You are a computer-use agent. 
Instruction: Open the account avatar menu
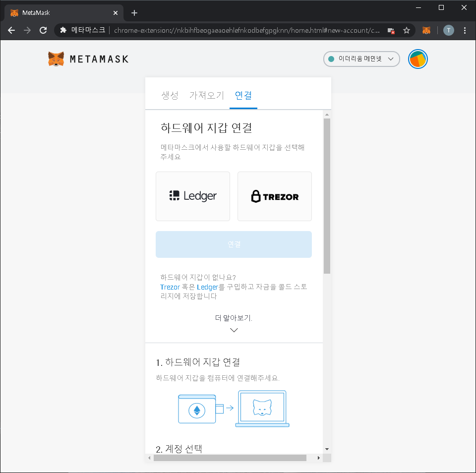(417, 59)
